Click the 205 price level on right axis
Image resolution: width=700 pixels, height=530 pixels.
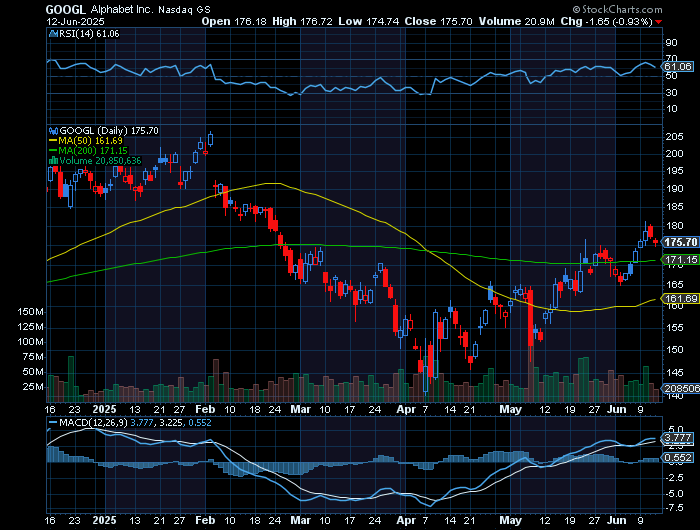pyautogui.click(x=675, y=137)
